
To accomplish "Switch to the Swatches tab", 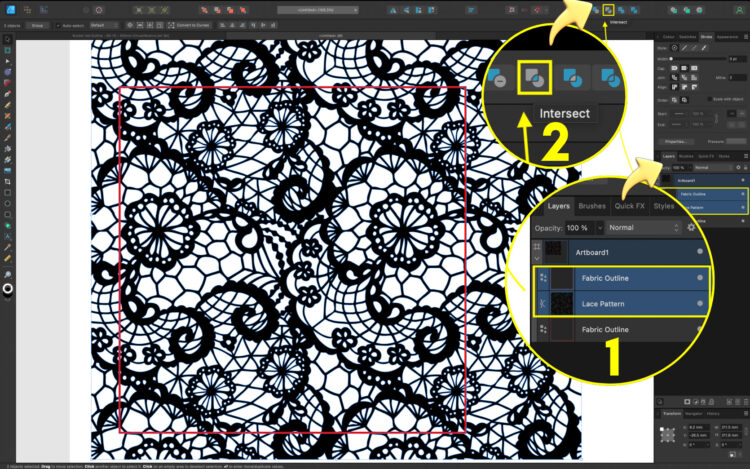I will 687,36.
